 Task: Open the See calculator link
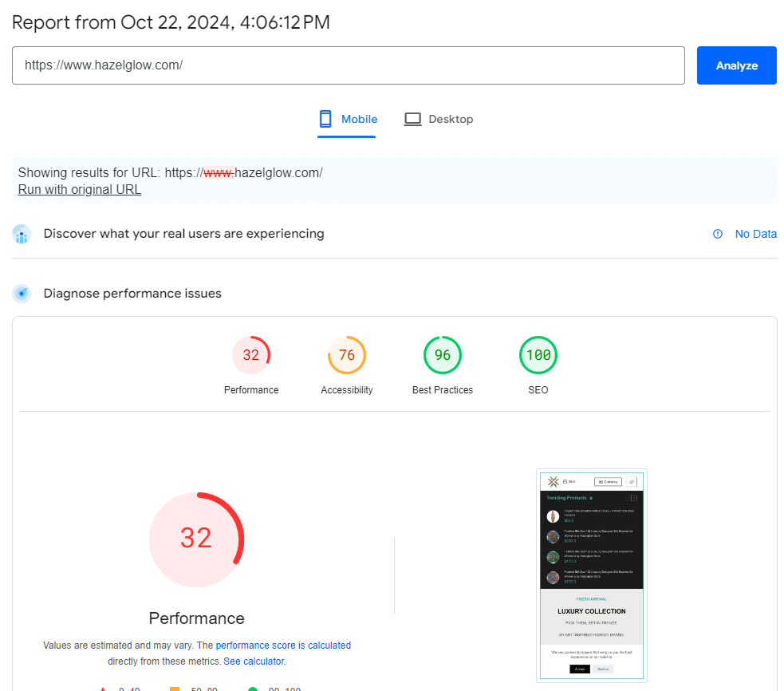[x=254, y=661]
